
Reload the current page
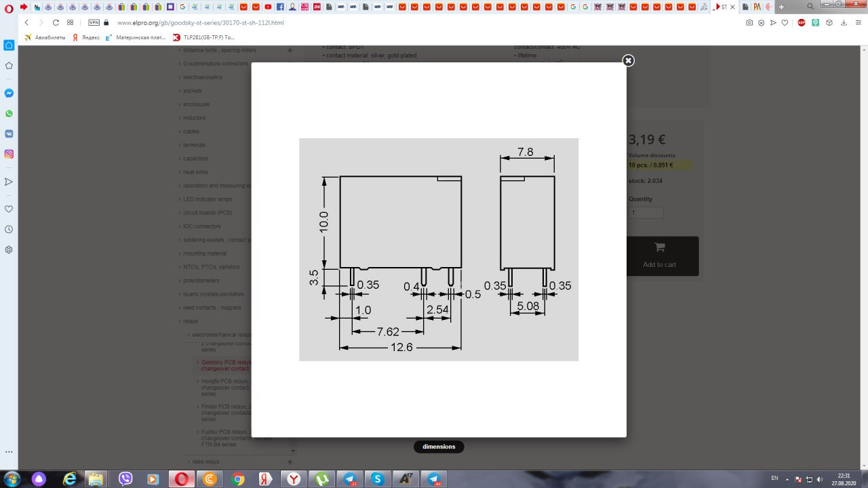[x=56, y=22]
